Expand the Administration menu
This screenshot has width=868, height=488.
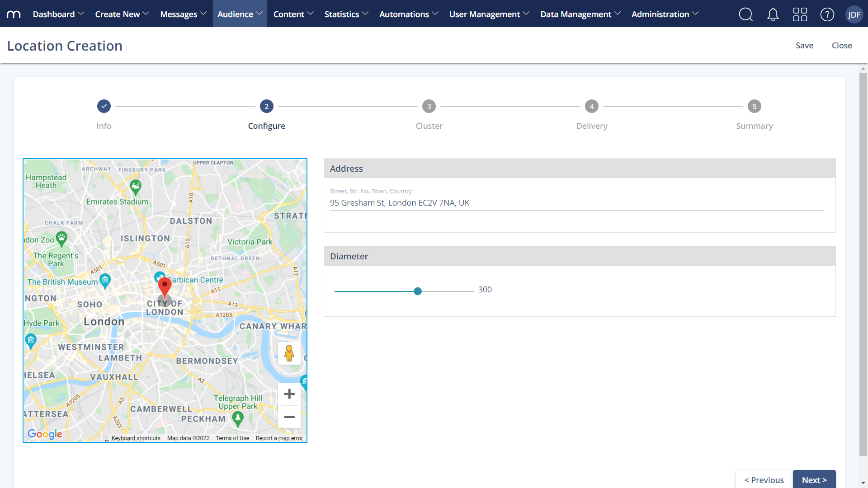point(665,14)
